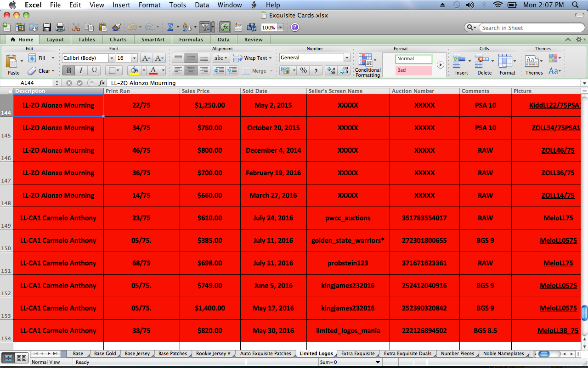Click the Save floppy disk icon
Image resolution: width=588 pixels, height=368 pixels.
[46, 28]
